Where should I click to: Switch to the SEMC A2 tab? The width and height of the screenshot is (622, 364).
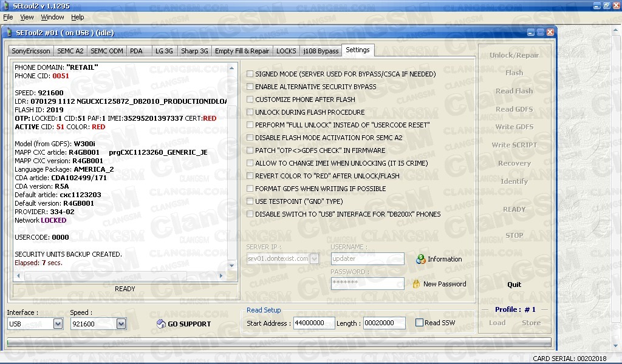point(70,51)
